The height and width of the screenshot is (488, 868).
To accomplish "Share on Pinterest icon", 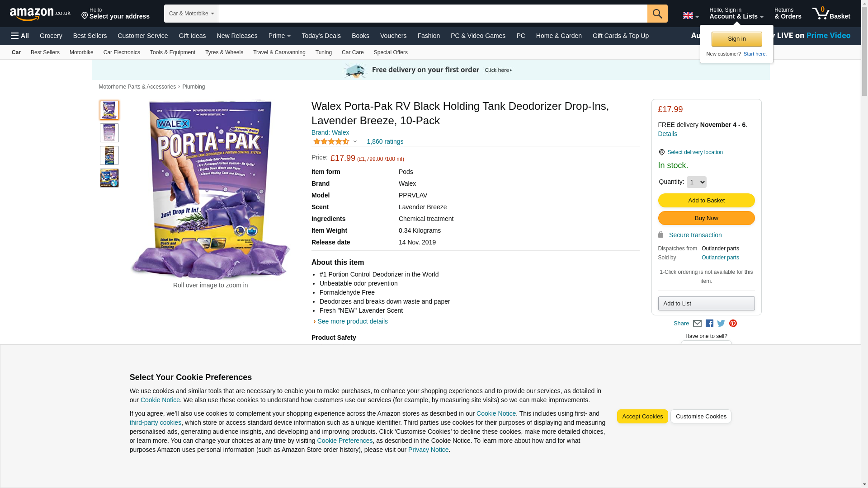I will tap(733, 324).
